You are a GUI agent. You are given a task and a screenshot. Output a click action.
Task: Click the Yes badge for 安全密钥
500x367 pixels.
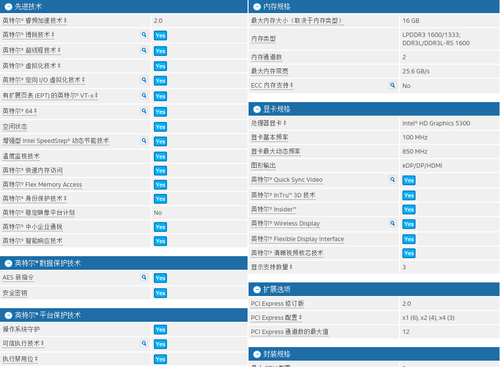pos(160,293)
